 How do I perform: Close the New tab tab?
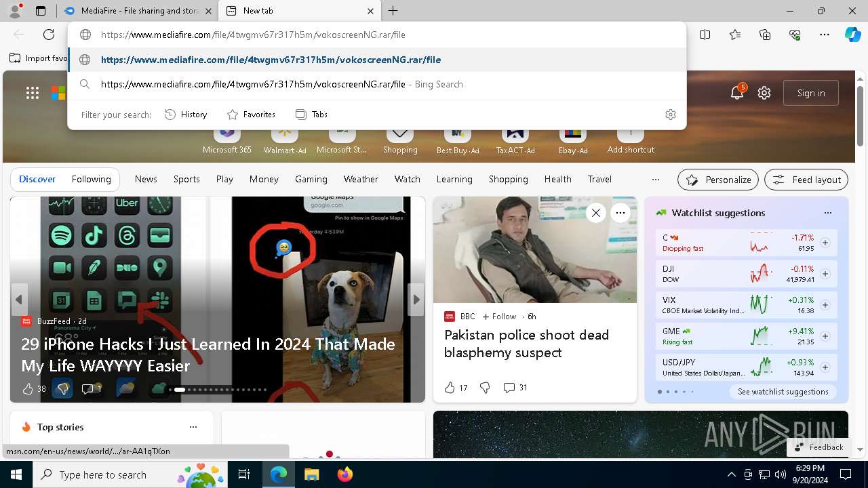coord(370,11)
